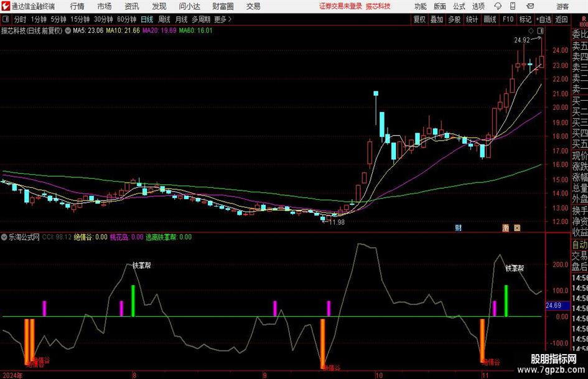This screenshot has height=379, width=588.
Task: Click the 桃花岛: 0.00 indicator label
Action: [126, 237]
